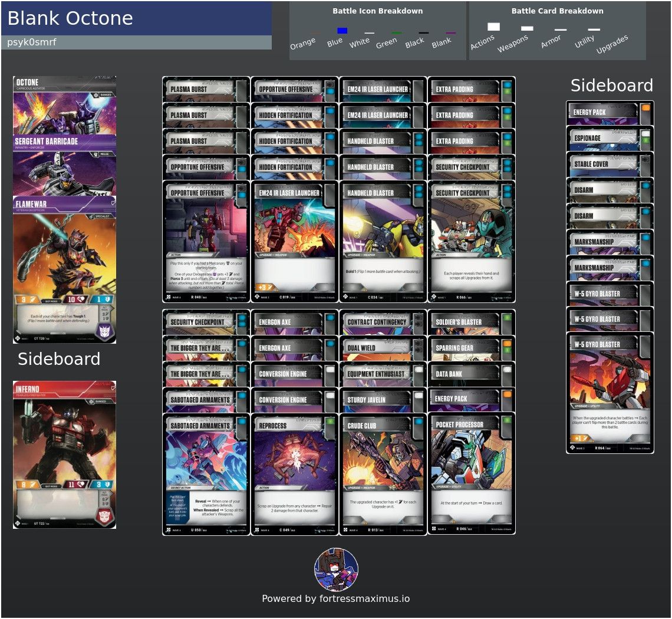Click the 'Black' legend label
Viewport: 672px width, 619px height.
tap(414, 42)
